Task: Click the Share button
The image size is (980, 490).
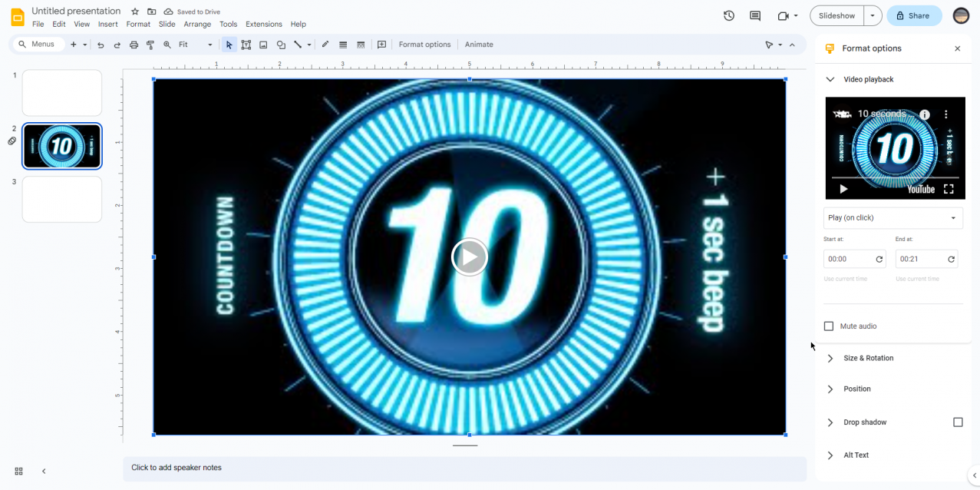Action: [913, 15]
